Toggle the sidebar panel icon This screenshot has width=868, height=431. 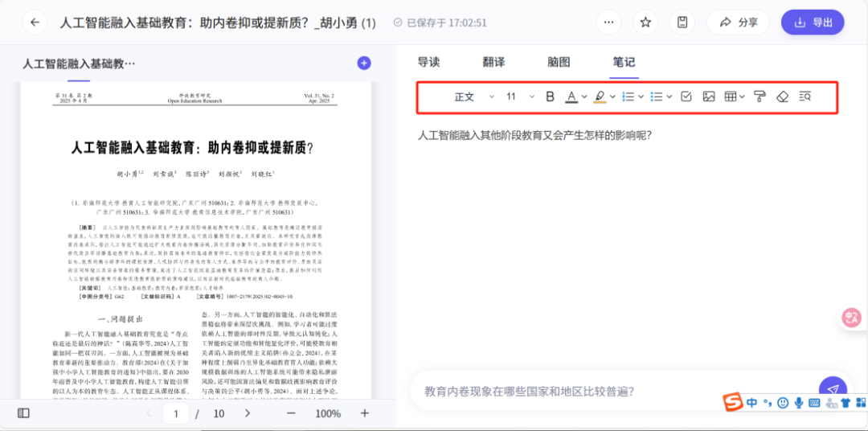pos(23,413)
